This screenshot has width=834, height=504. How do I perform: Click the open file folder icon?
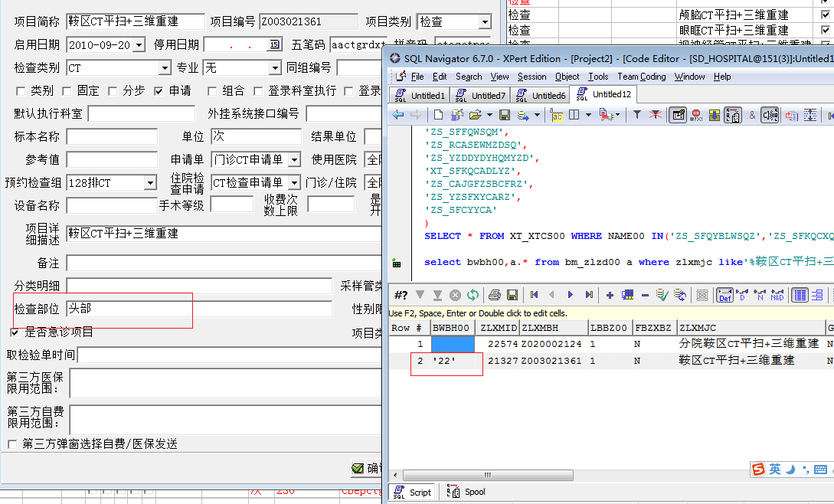click(475, 114)
